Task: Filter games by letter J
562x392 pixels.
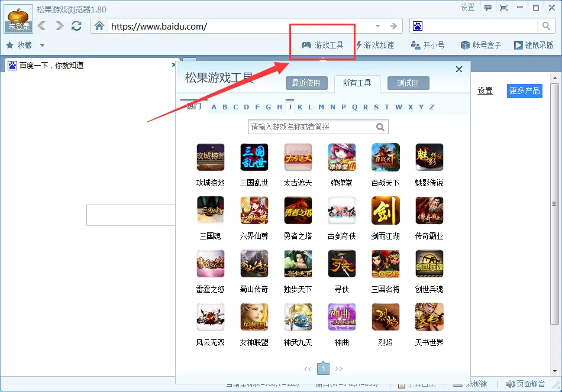Action: pos(290,107)
